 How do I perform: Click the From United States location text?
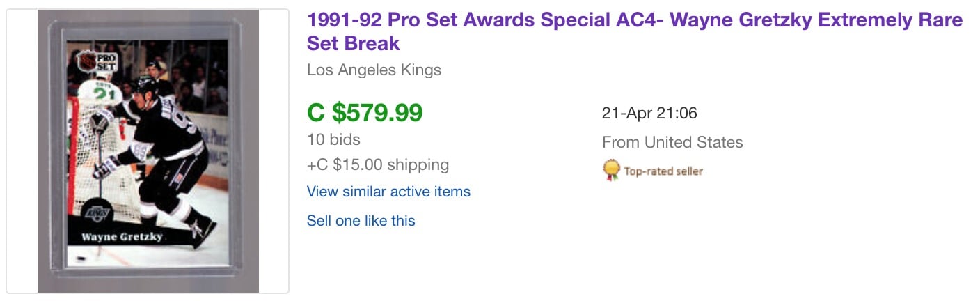tap(672, 142)
